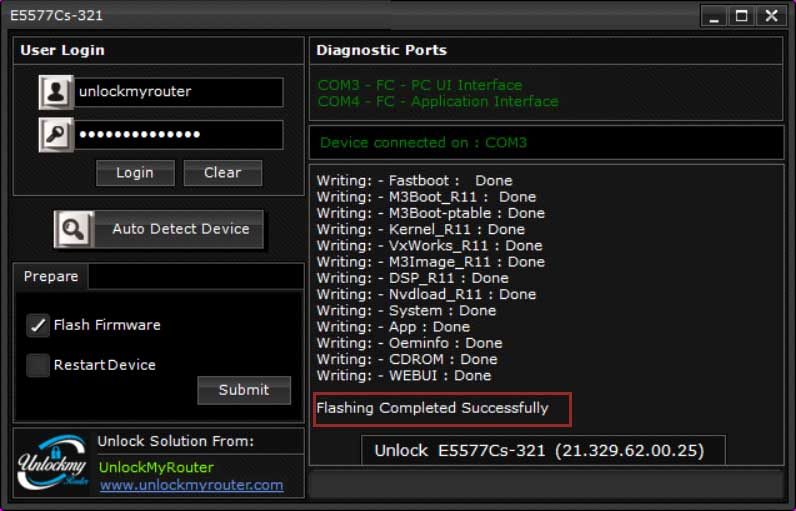796x511 pixels.
Task: Click the App : Done log line
Action: click(393, 327)
